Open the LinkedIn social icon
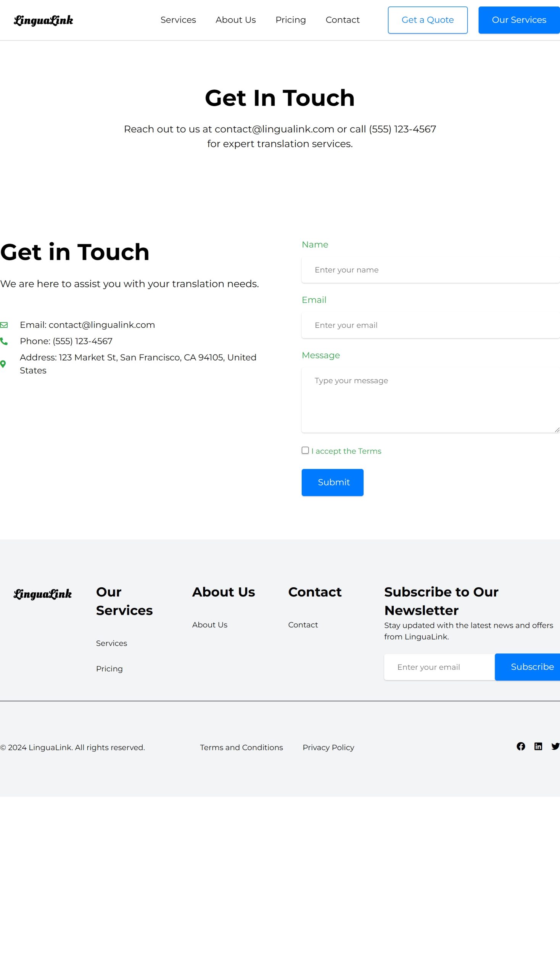Screen dimensions: 560x977 coord(538,746)
